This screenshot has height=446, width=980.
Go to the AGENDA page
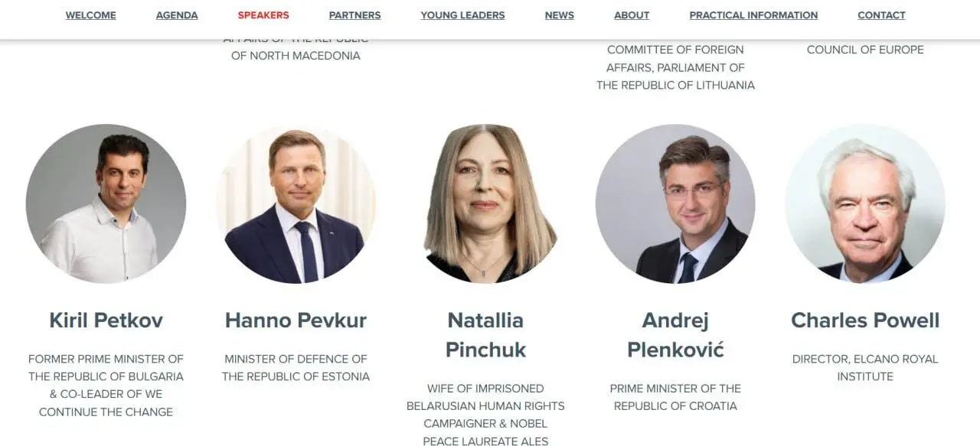177,15
